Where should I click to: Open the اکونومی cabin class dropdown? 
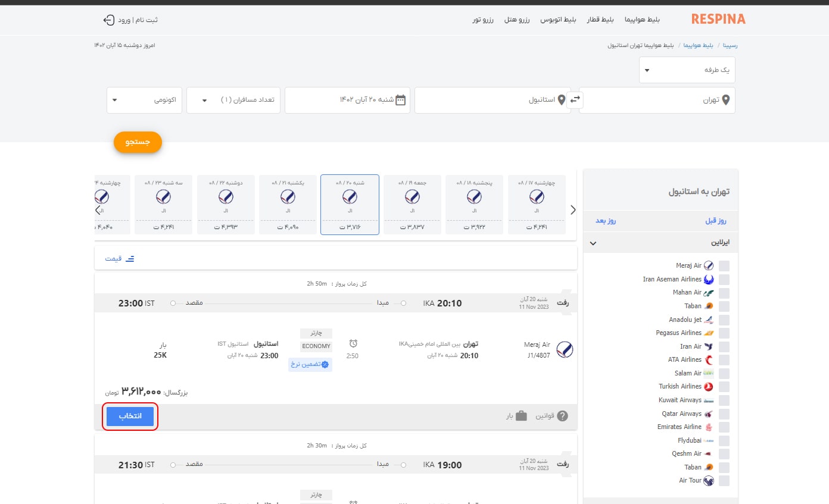pos(144,100)
